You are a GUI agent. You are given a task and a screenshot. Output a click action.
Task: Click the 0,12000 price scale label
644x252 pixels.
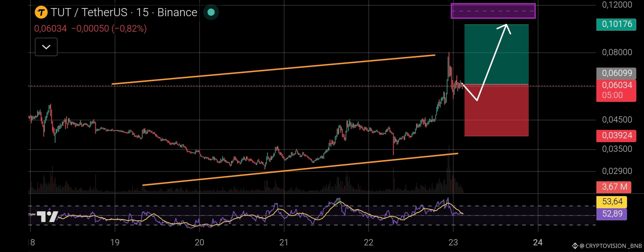617,5
